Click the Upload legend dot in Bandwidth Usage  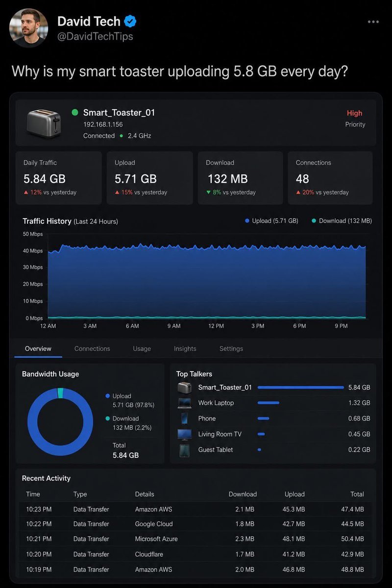[x=108, y=396]
